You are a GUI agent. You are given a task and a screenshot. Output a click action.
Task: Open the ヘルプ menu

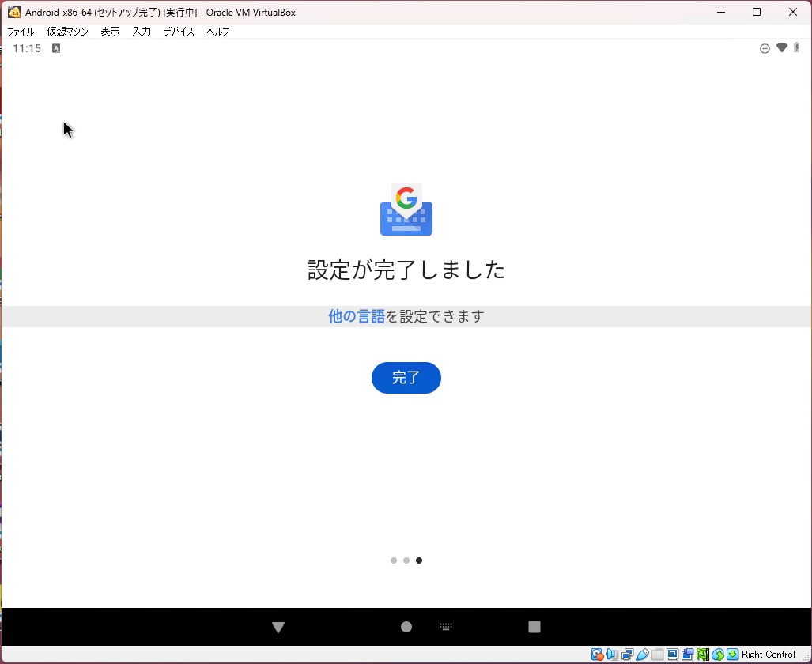point(218,32)
